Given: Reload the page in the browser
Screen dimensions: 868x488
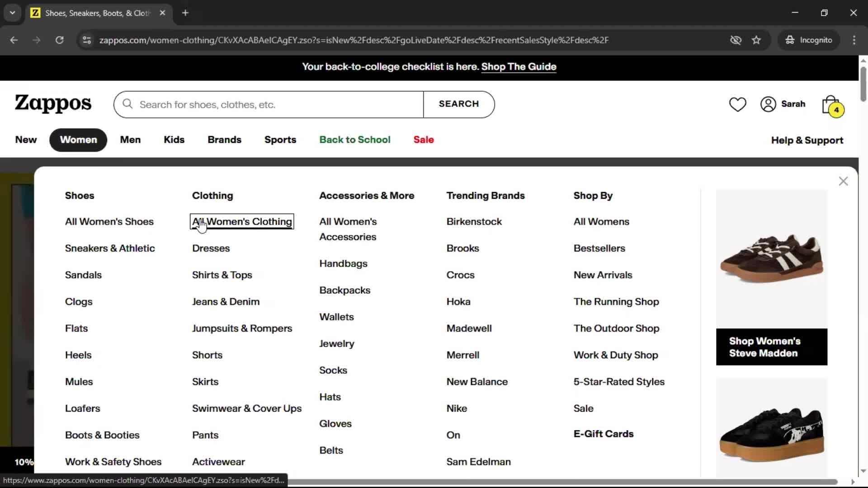Looking at the screenshot, I should [x=59, y=40].
